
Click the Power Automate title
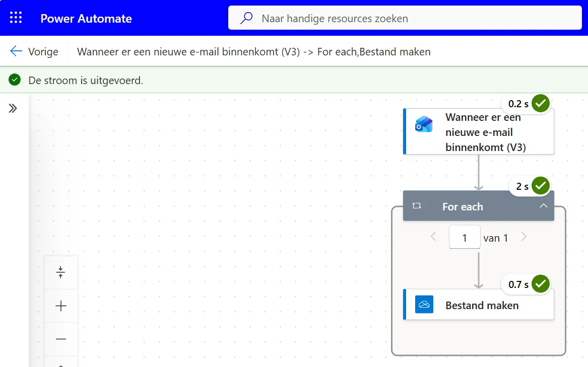[x=86, y=18]
